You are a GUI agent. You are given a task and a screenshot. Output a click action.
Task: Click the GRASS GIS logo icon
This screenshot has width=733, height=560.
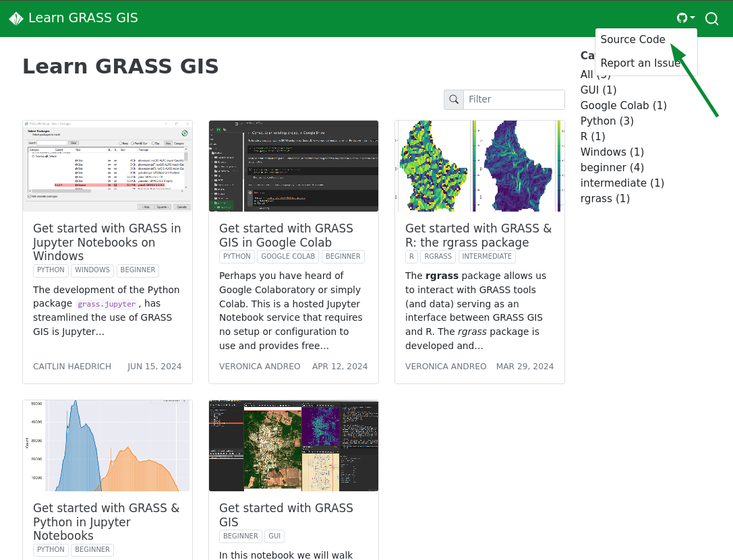pyautogui.click(x=16, y=19)
